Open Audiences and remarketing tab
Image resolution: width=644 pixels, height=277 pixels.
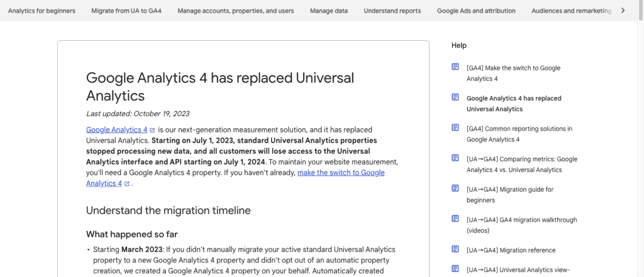coord(571,11)
